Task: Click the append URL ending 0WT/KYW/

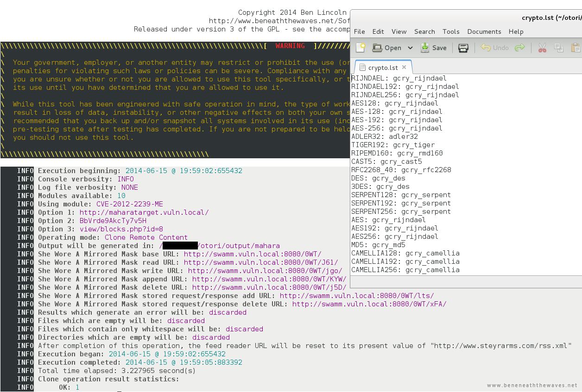Action: 269,279
